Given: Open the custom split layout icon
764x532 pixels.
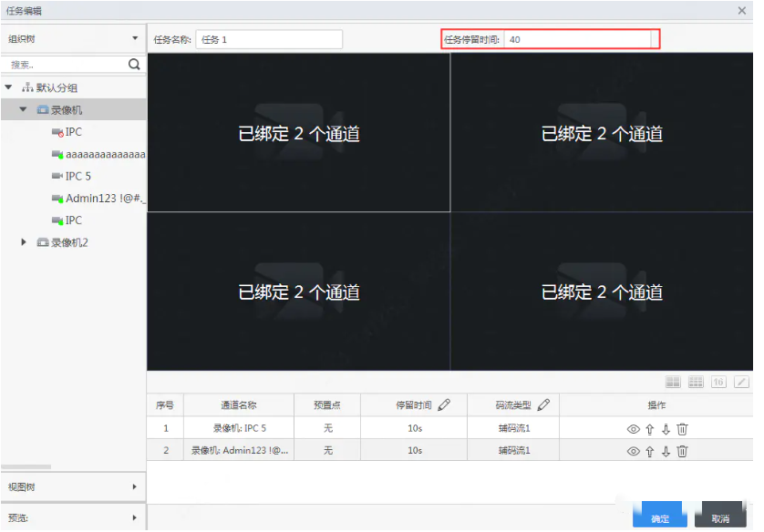Looking at the screenshot, I should point(741,382).
